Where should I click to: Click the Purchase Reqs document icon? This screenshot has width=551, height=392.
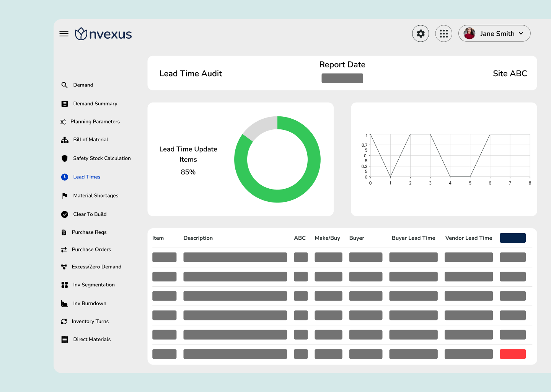[64, 232]
